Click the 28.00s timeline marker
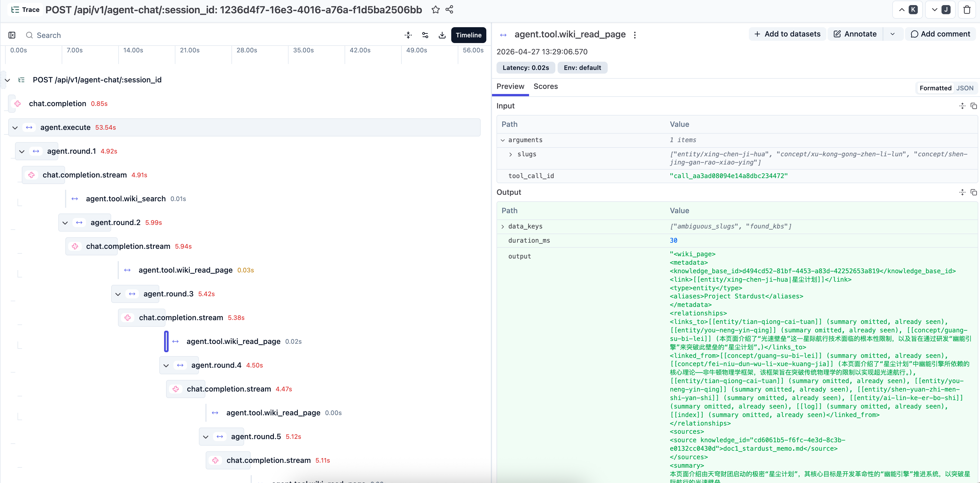The height and width of the screenshot is (483, 980). tap(246, 50)
